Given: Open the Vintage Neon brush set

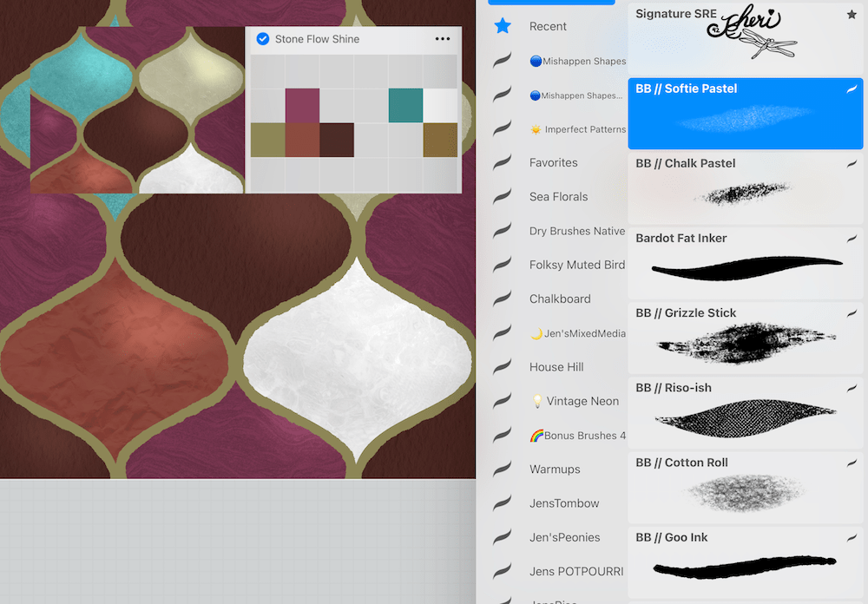Looking at the screenshot, I should [575, 401].
